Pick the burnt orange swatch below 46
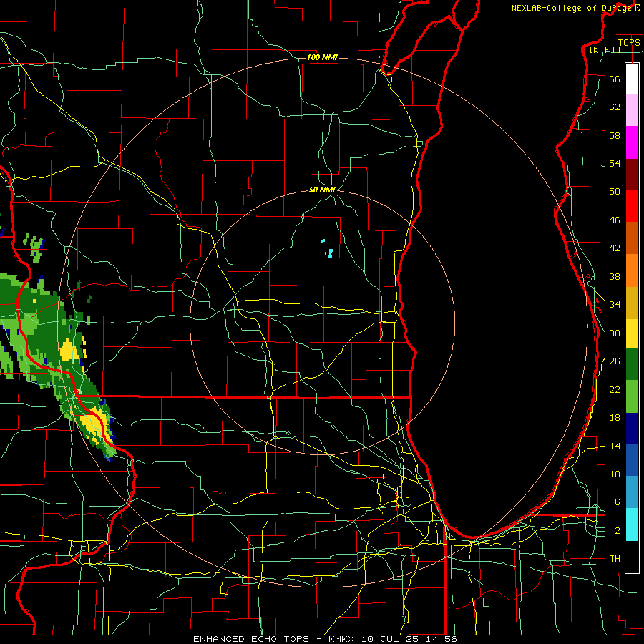644x644 pixels. tap(632, 238)
